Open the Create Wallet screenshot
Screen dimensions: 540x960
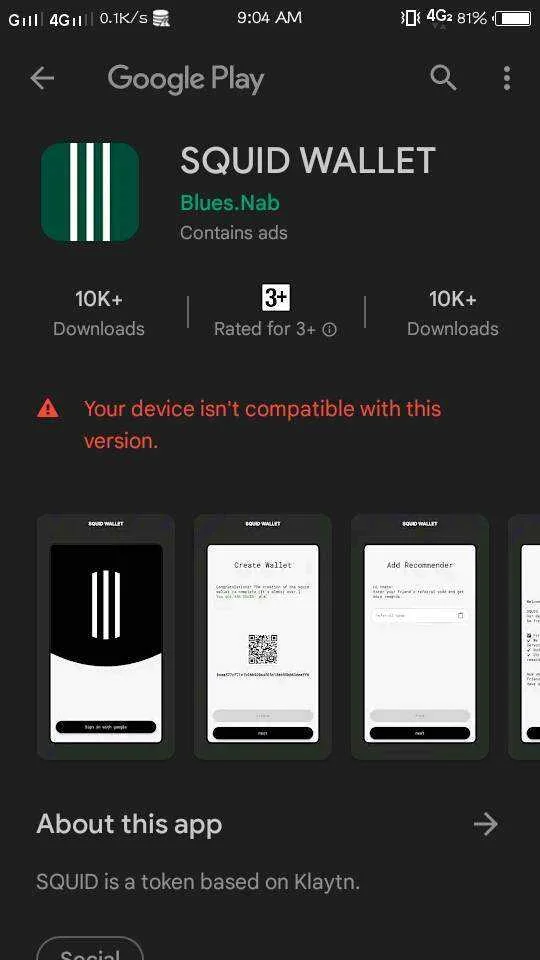(263, 637)
